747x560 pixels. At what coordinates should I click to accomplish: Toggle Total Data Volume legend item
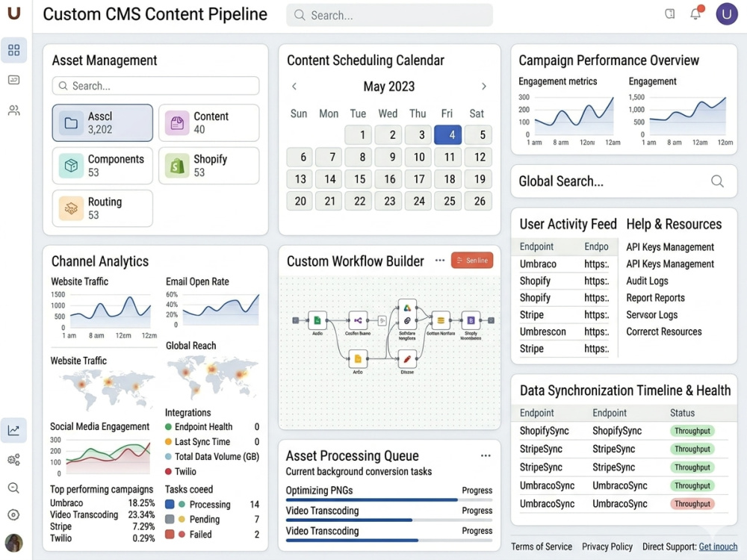(212, 457)
